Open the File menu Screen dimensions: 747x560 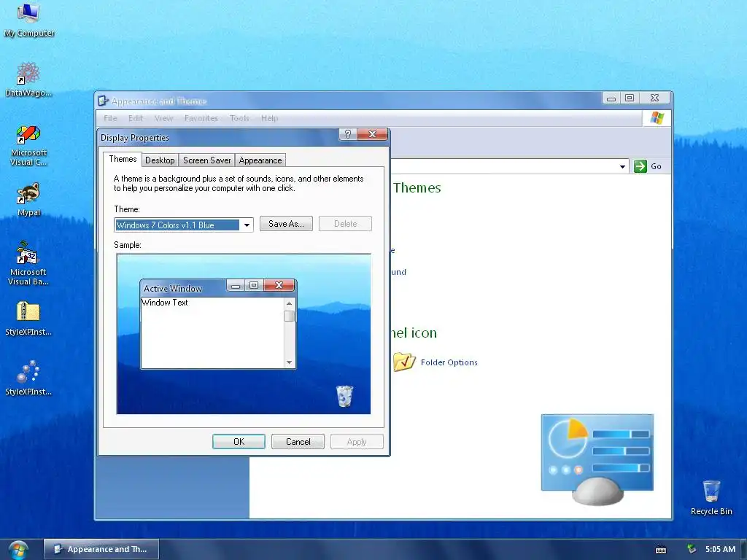(110, 118)
